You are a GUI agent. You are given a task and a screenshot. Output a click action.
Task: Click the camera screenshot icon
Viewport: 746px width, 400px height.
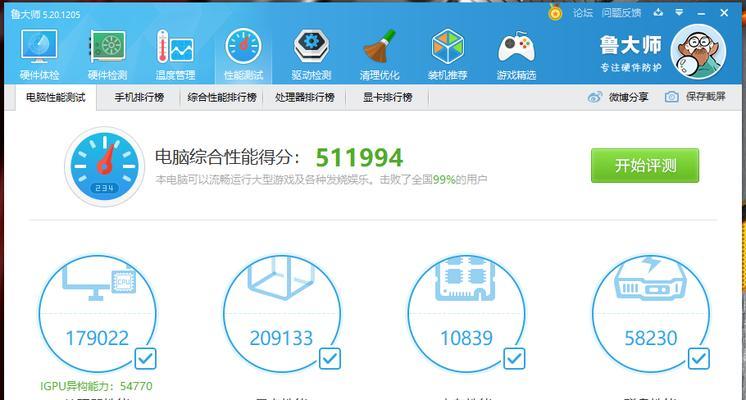click(671, 97)
